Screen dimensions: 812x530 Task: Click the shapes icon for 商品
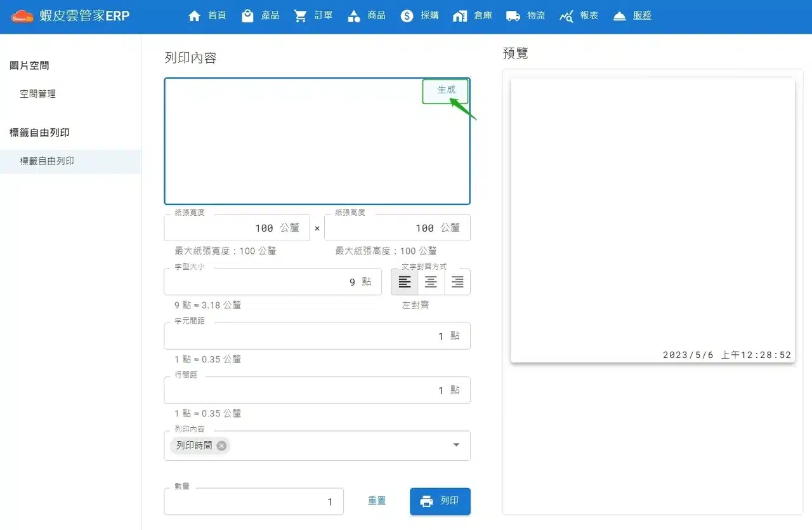tap(353, 16)
